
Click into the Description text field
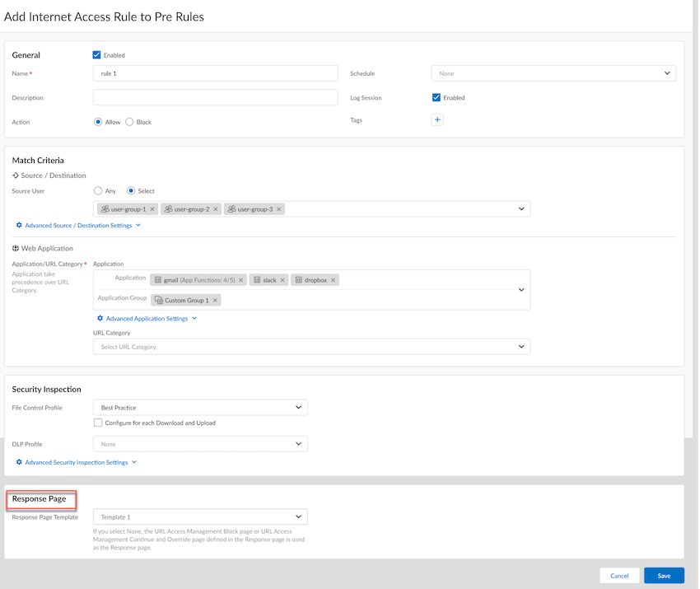[x=215, y=98]
